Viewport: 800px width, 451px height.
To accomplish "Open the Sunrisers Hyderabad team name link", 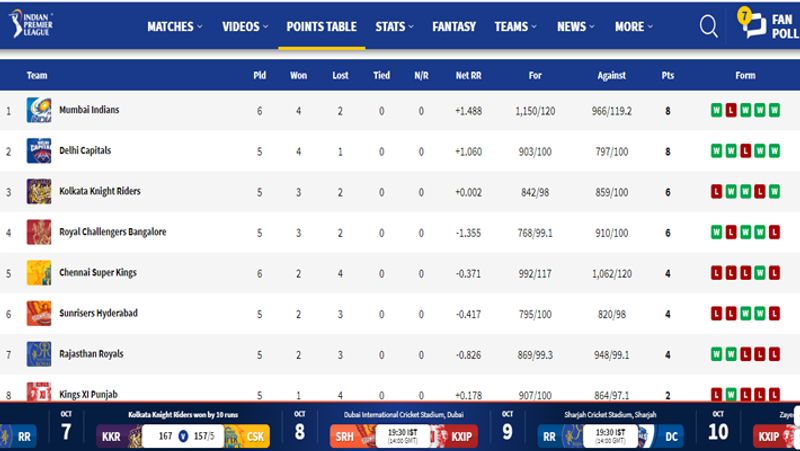I will tap(98, 313).
